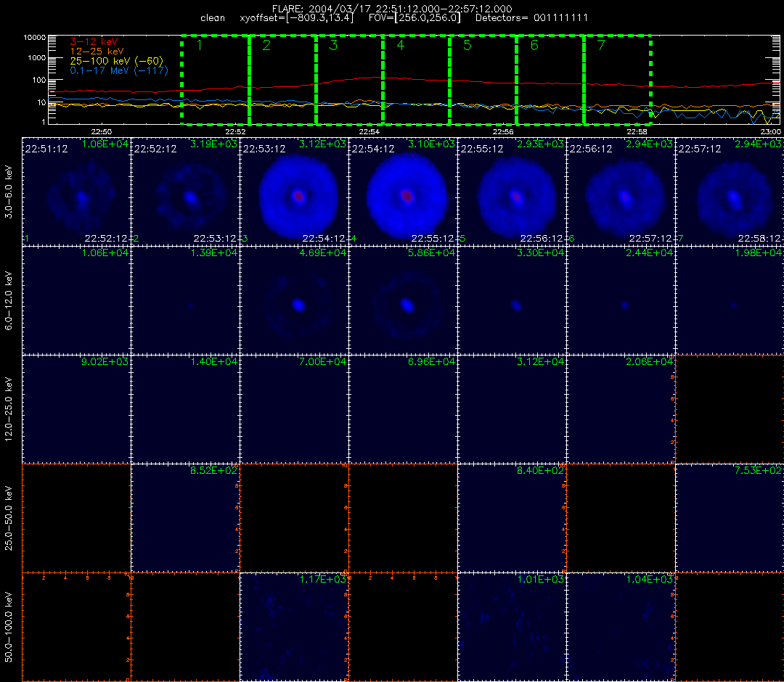
Task: Click the '3.0-6.0 keV' row label
Action: tap(9, 192)
